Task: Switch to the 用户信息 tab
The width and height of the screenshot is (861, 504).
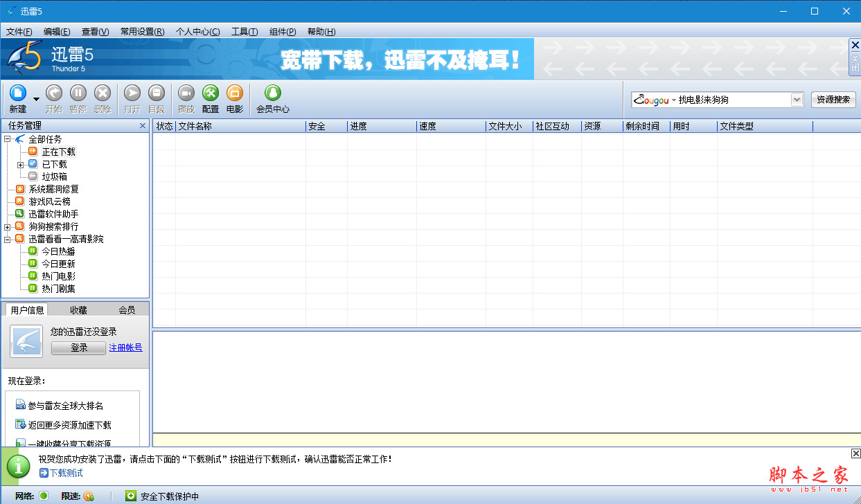Action: click(x=28, y=309)
